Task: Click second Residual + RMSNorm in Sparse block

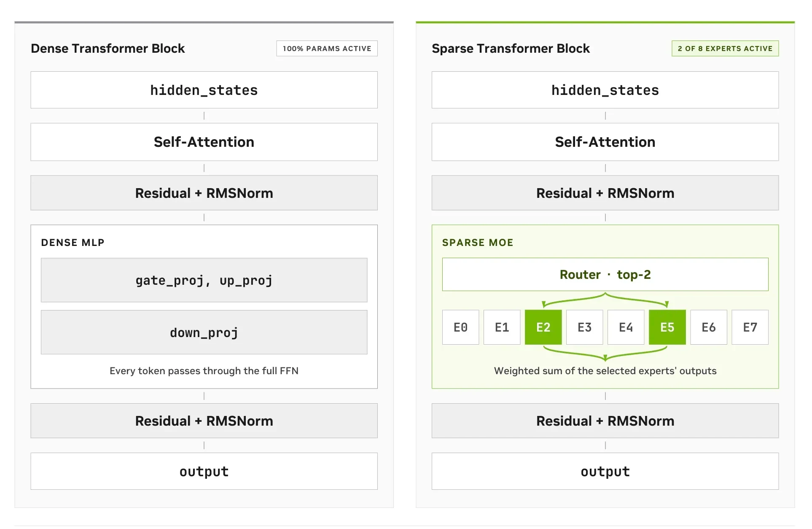Action: pyautogui.click(x=605, y=421)
